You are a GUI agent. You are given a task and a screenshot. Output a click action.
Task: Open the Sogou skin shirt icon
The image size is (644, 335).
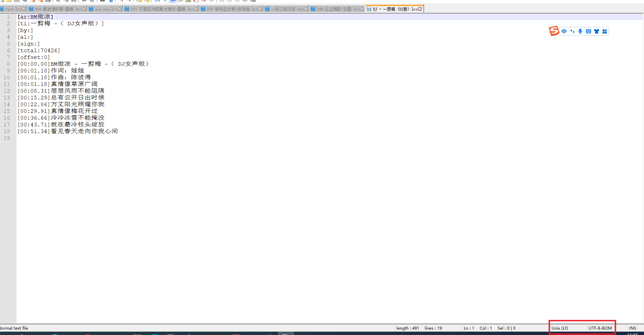click(x=596, y=31)
